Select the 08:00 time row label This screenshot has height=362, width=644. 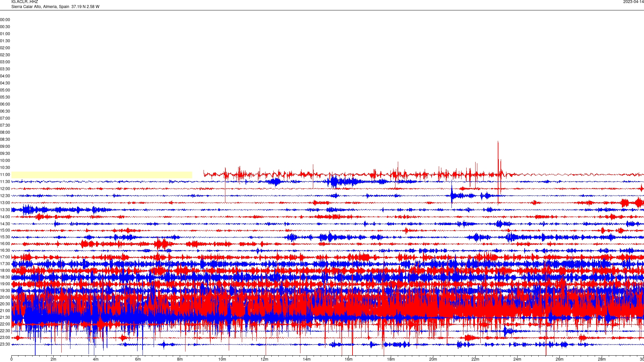pos(5,132)
